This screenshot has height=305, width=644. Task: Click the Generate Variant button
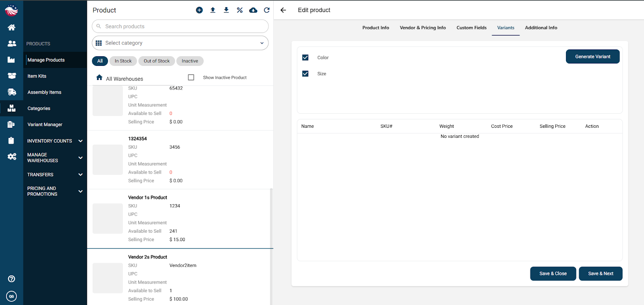pyautogui.click(x=592, y=57)
